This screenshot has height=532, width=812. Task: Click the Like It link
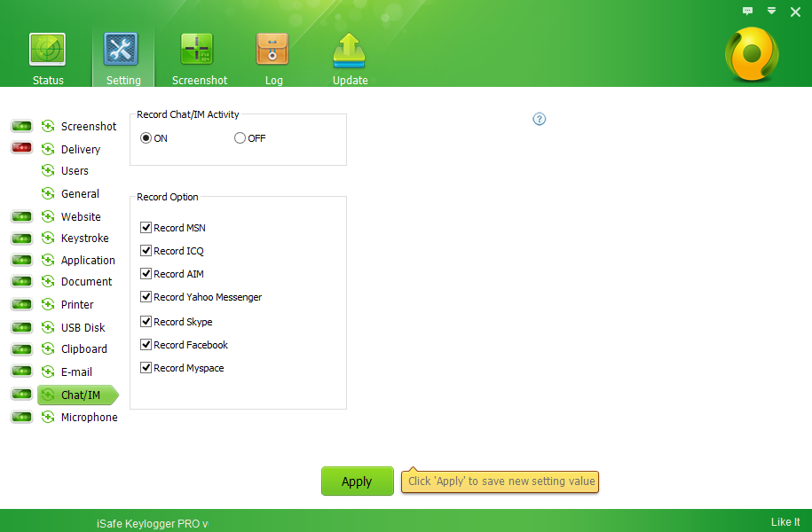784,522
